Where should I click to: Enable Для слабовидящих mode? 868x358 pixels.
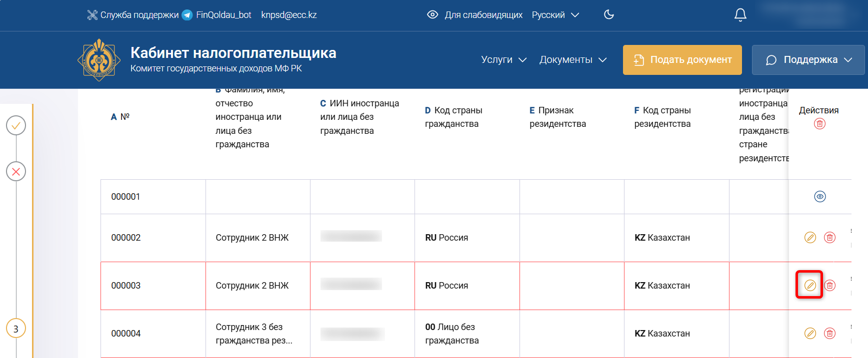tap(483, 15)
